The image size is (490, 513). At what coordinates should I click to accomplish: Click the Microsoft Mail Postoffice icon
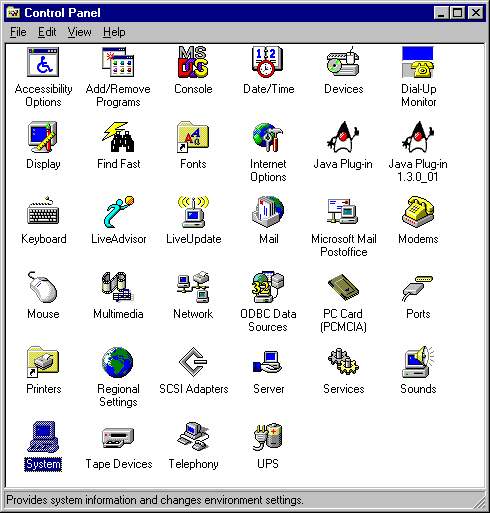(343, 212)
